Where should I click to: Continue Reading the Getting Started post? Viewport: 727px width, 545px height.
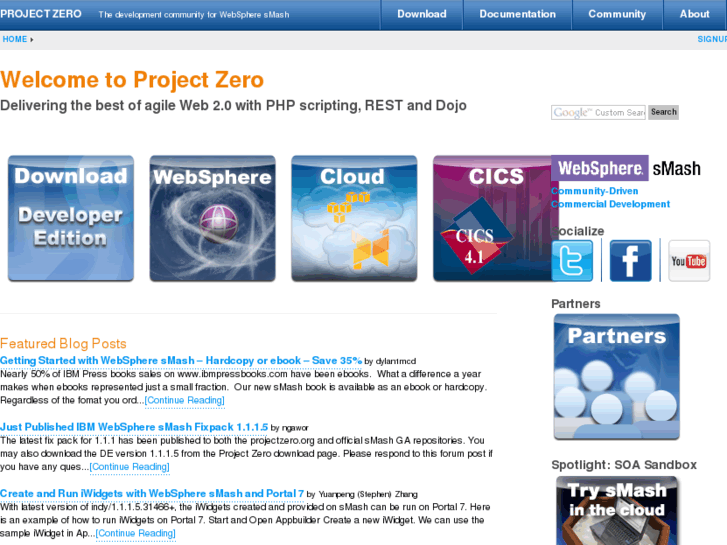tap(185, 400)
